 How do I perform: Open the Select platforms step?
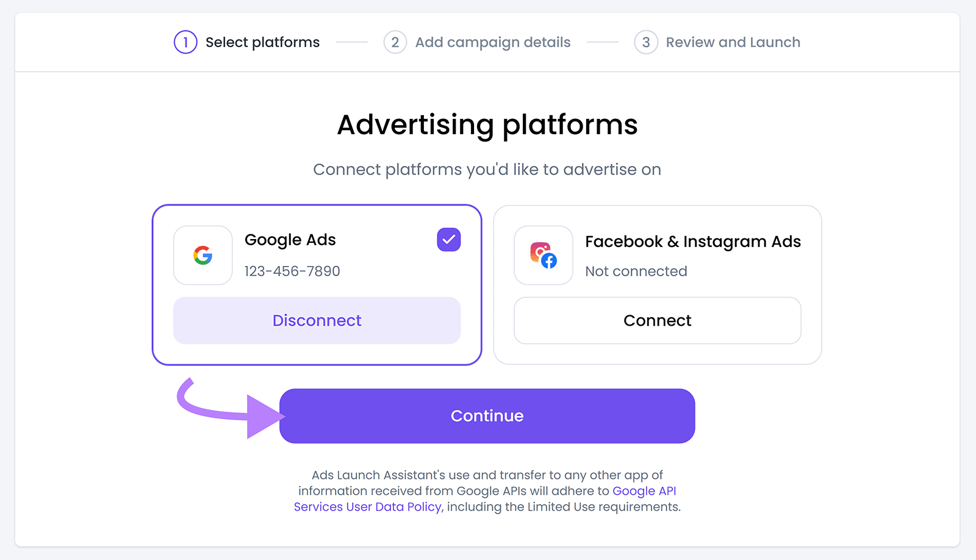click(262, 41)
